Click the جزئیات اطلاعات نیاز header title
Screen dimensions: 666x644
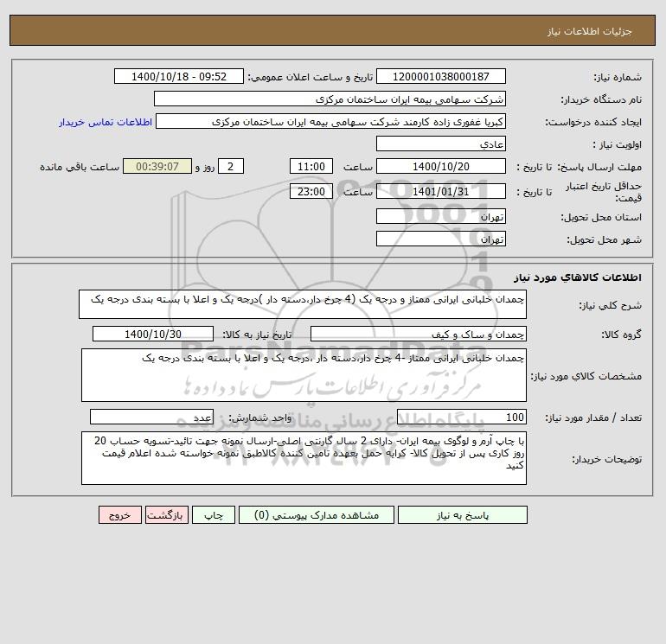click(x=590, y=31)
